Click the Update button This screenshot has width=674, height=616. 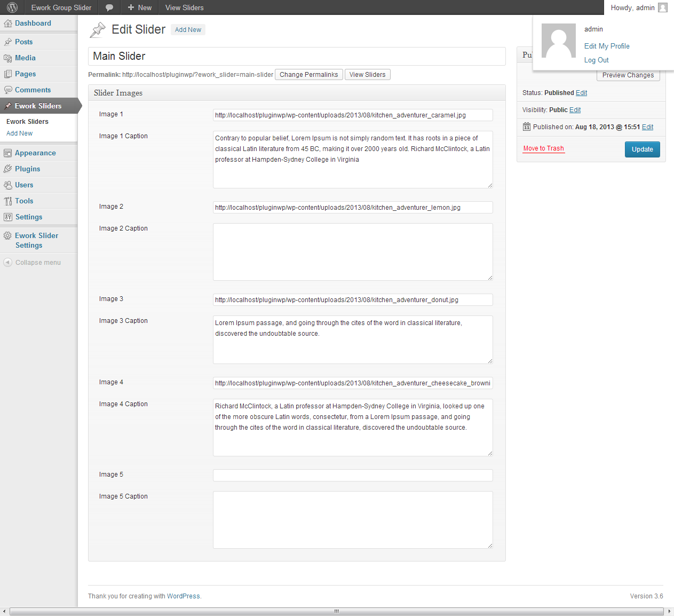[642, 149]
